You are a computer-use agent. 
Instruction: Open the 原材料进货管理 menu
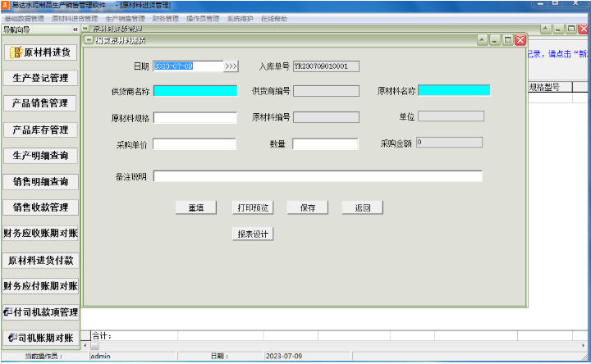(75, 18)
